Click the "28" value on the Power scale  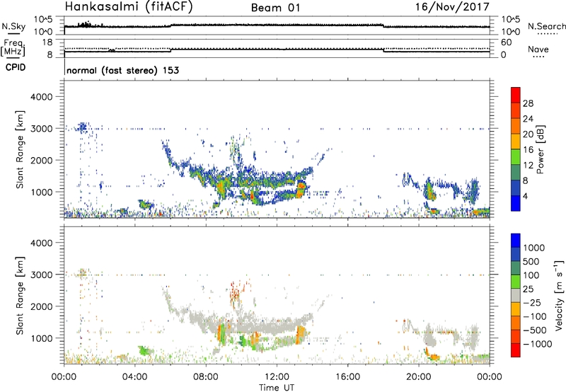pos(528,103)
